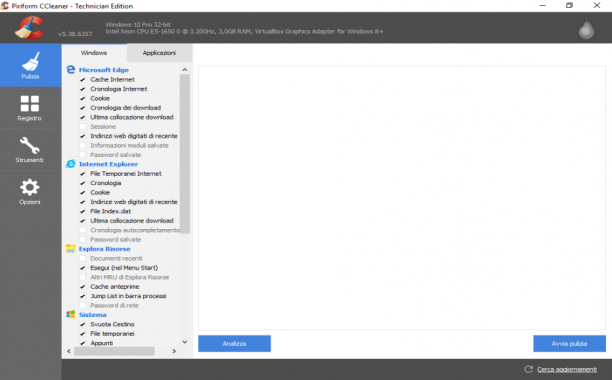This screenshot has width=612, height=380.
Task: Click the Microsoft Edge category icon
Action: [x=71, y=69]
